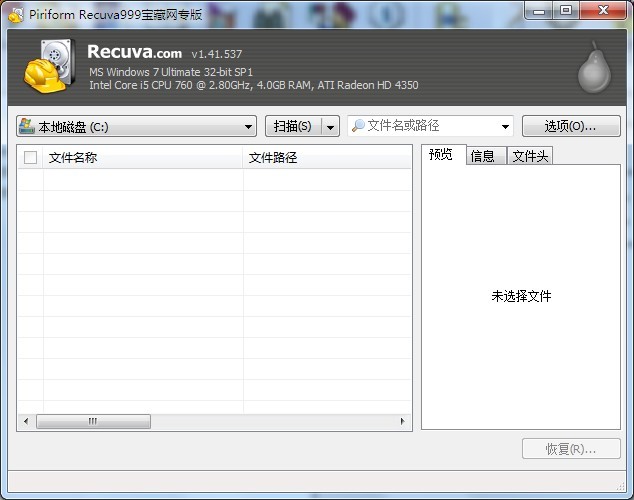
Task: Open the filename or path filter dropdown
Action: 505,127
